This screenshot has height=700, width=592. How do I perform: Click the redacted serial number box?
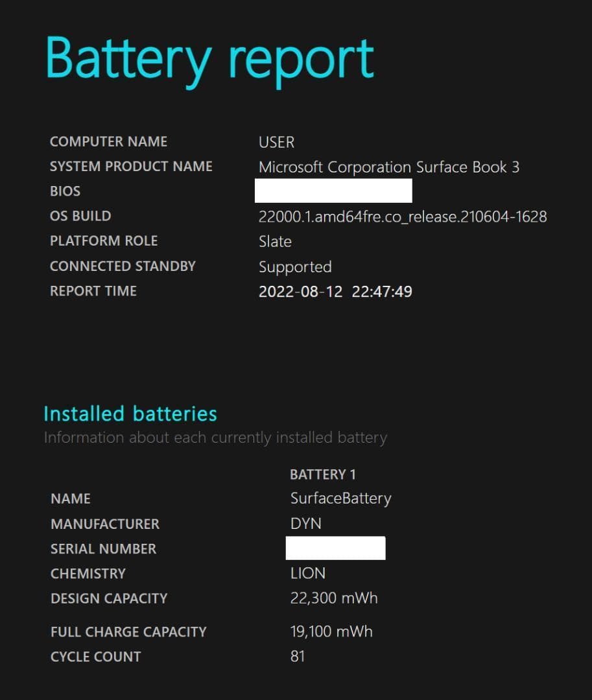pyautogui.click(x=335, y=548)
